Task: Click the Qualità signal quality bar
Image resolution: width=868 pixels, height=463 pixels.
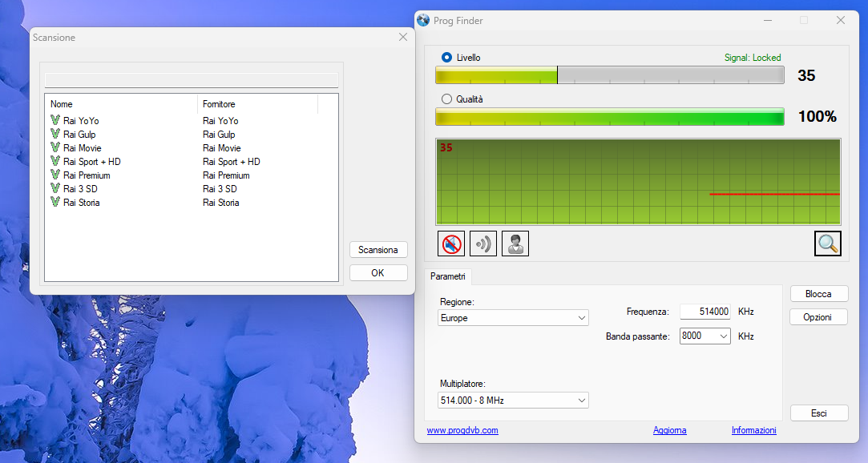Action: [609, 116]
